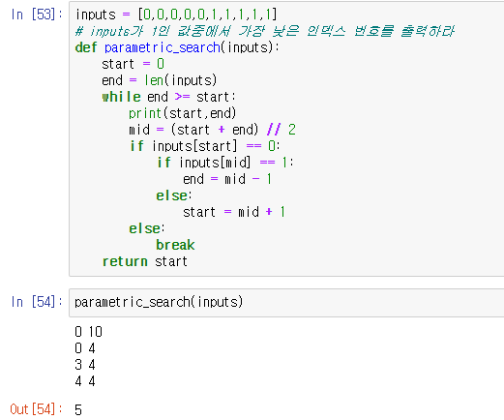Click the output line '0 4'

pyautogui.click(x=85, y=348)
